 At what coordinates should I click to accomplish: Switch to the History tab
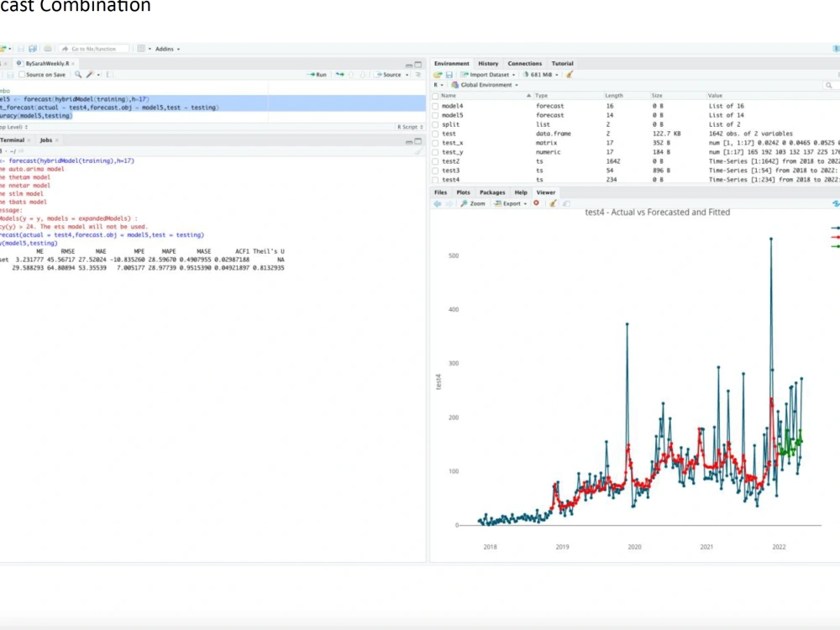pyautogui.click(x=487, y=63)
